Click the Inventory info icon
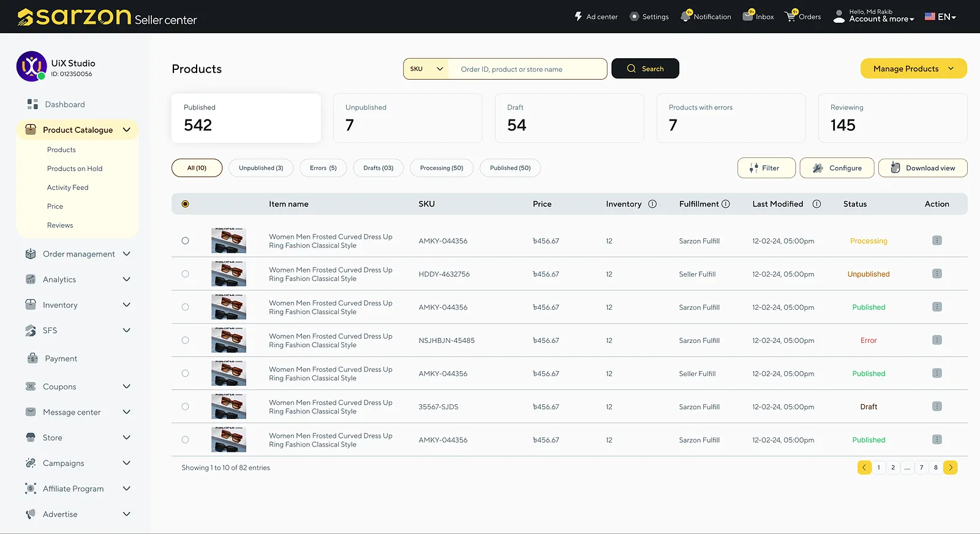 coord(652,204)
